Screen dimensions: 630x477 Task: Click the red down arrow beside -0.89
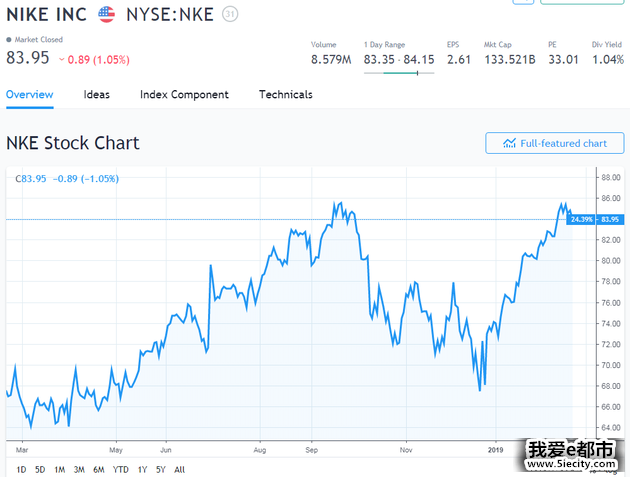[61, 60]
